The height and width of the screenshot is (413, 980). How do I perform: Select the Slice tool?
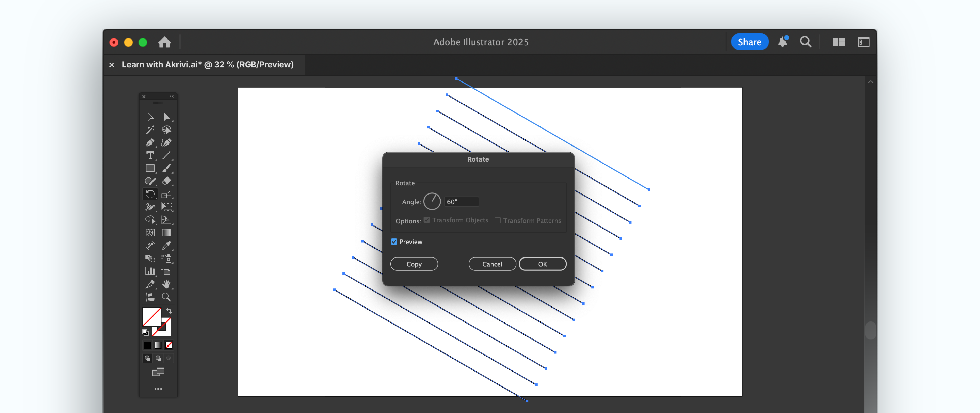[x=150, y=284]
